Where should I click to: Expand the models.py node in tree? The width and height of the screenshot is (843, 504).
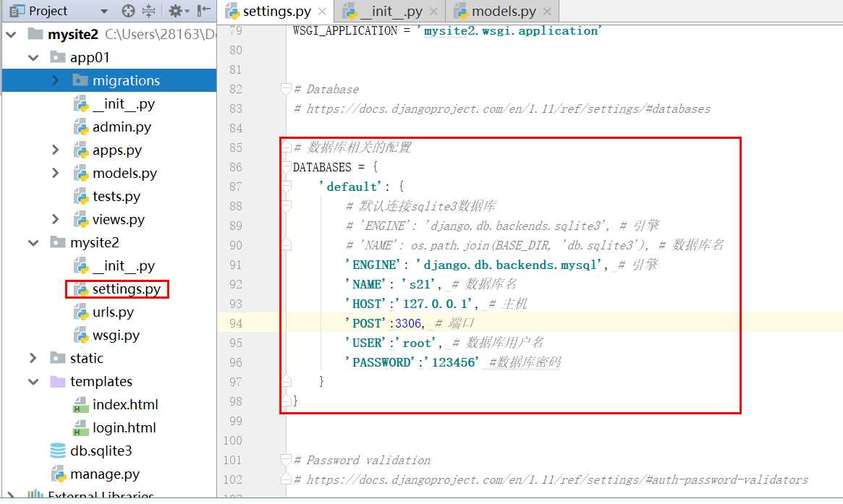click(x=56, y=173)
